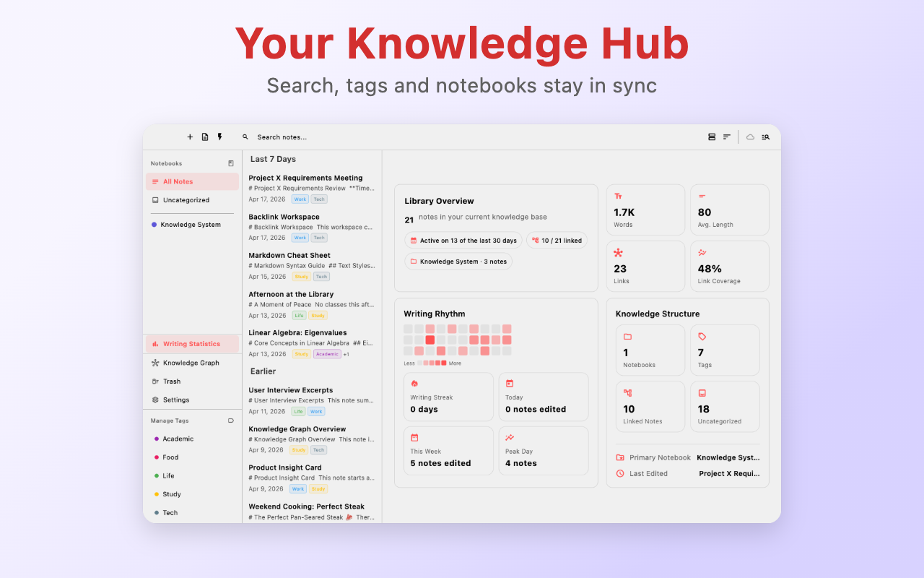Viewport: 924px width, 578px height.
Task: Open Linear Algebra: Eigenvalues note
Action: pos(312,343)
